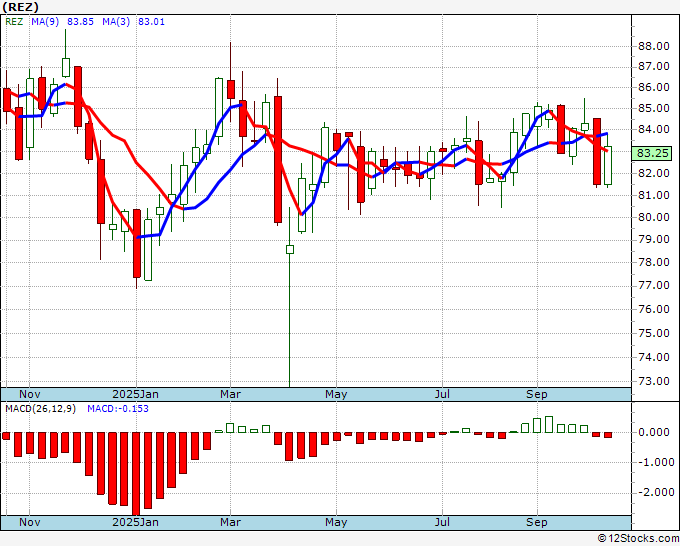Click May on the price chart time axis
The image size is (680, 546).
[x=336, y=394]
